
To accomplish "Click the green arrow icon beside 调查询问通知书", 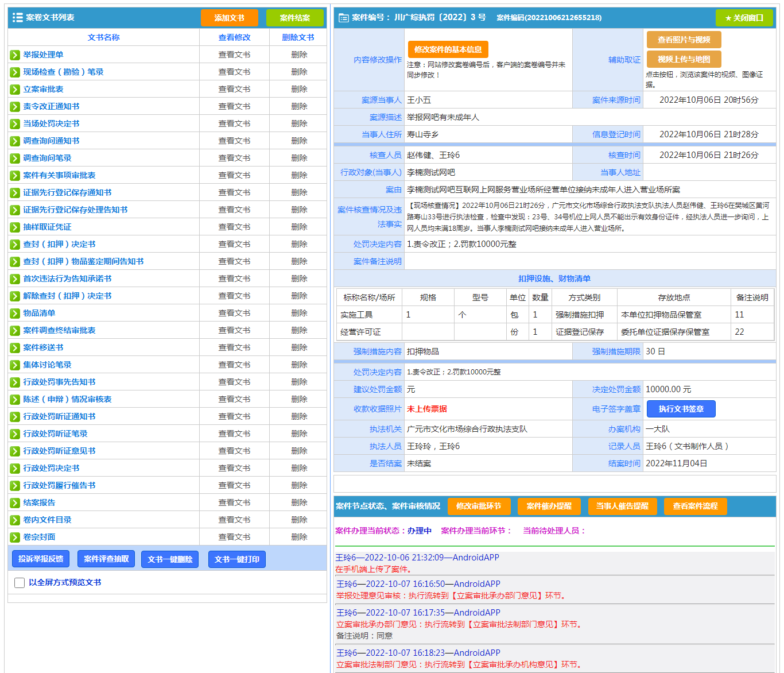I will (x=15, y=141).
